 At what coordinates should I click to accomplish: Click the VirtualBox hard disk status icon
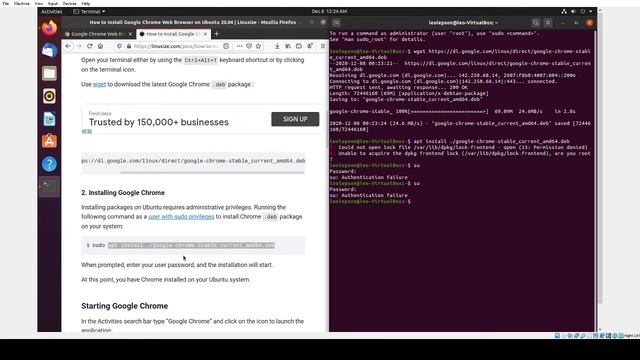pos(557,336)
